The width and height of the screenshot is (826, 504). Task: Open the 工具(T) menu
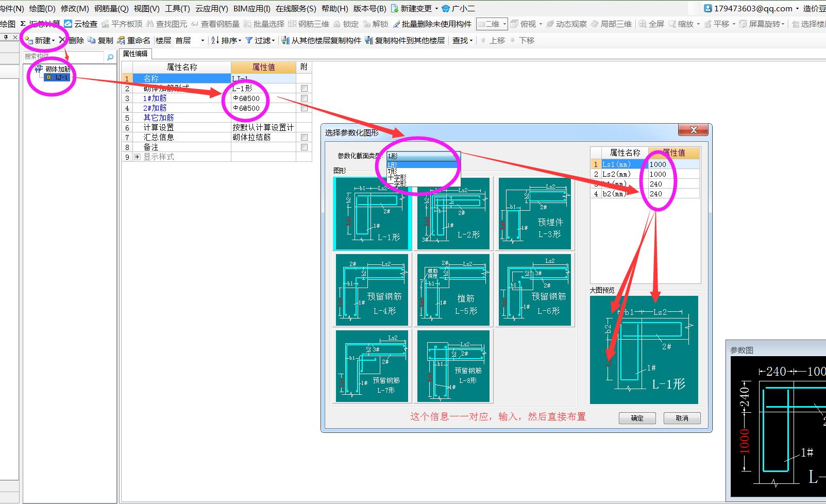coord(177,8)
